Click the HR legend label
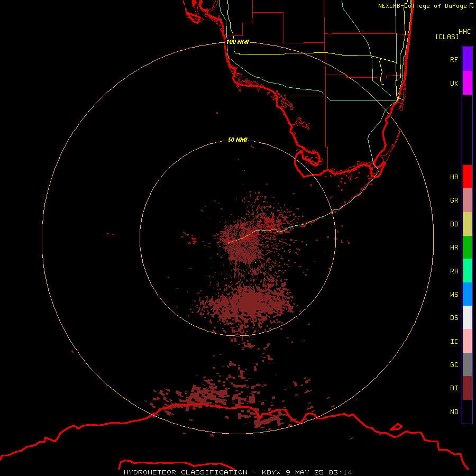The height and width of the screenshot is (476, 476). pyautogui.click(x=454, y=248)
